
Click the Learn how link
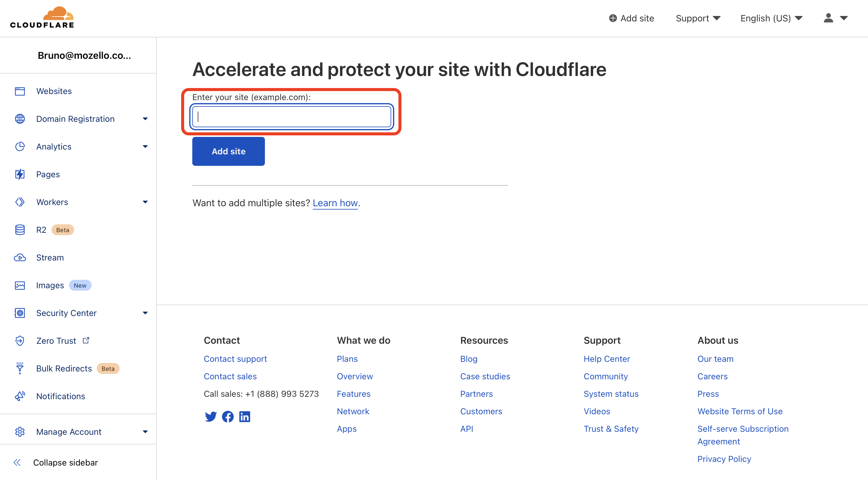click(335, 203)
